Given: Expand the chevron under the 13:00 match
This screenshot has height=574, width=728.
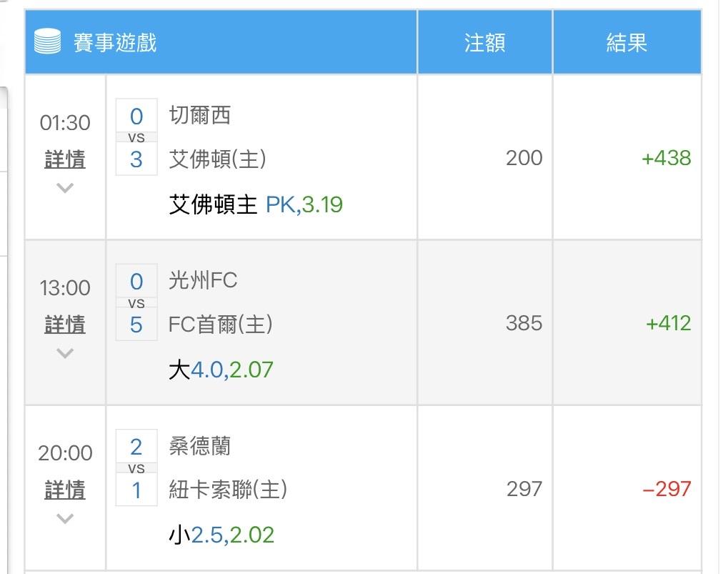Looking at the screenshot, I should tap(65, 353).
